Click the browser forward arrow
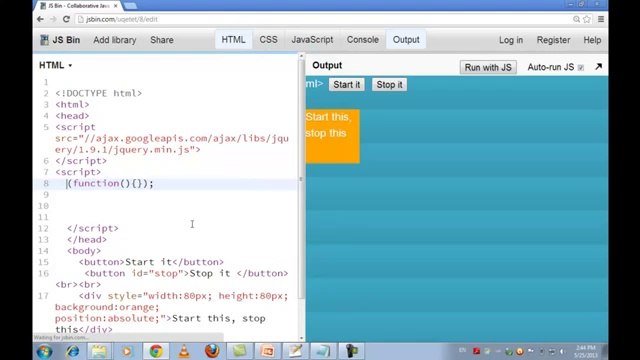 pyautogui.click(x=53, y=19)
